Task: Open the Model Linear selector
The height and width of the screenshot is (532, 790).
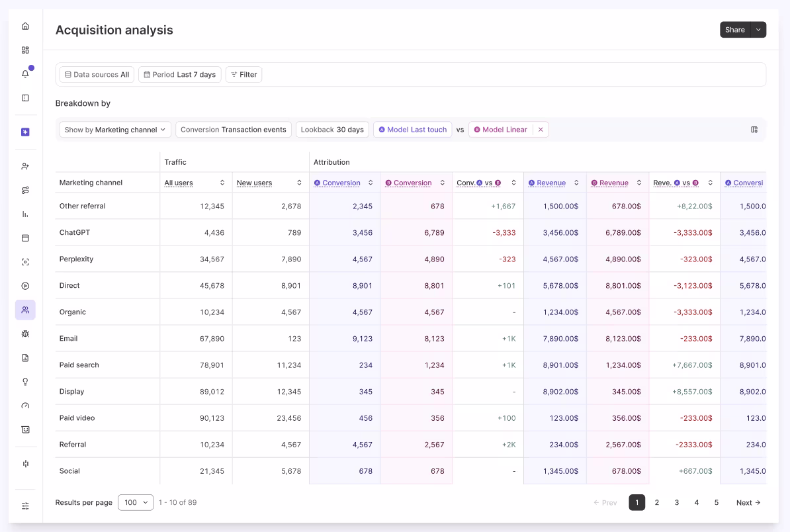Action: [x=501, y=130]
